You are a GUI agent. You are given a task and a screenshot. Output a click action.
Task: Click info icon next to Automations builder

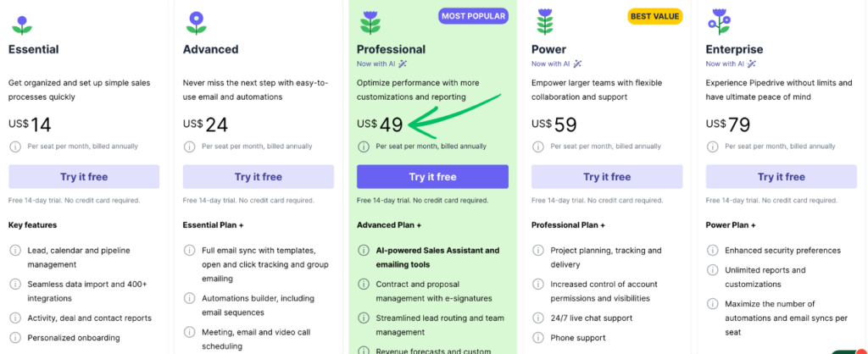pyautogui.click(x=189, y=299)
